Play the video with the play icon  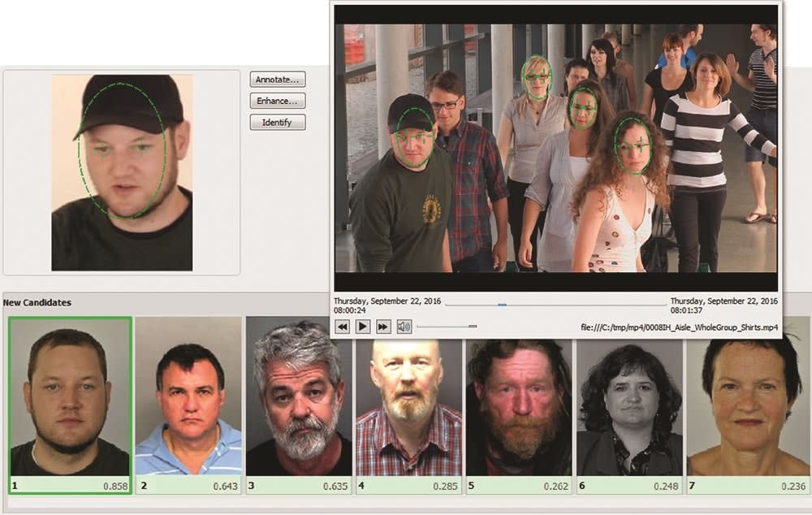(363, 327)
